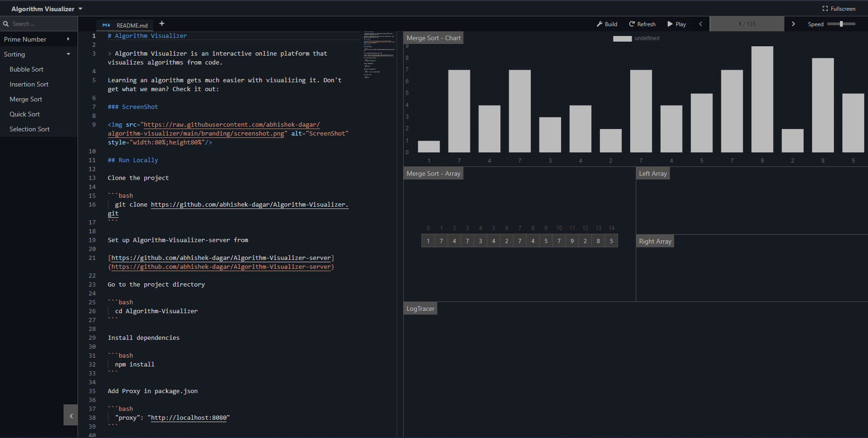The height and width of the screenshot is (438, 868).
Task: Click the search magnifier icon
Action: (x=6, y=24)
